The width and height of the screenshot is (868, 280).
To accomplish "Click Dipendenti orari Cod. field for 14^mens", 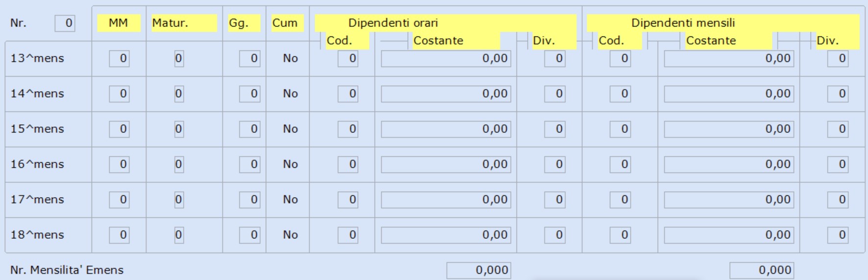I will tap(348, 94).
